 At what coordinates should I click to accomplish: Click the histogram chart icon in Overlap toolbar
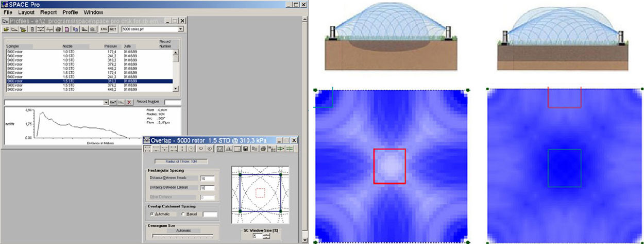pyautogui.click(x=228, y=149)
